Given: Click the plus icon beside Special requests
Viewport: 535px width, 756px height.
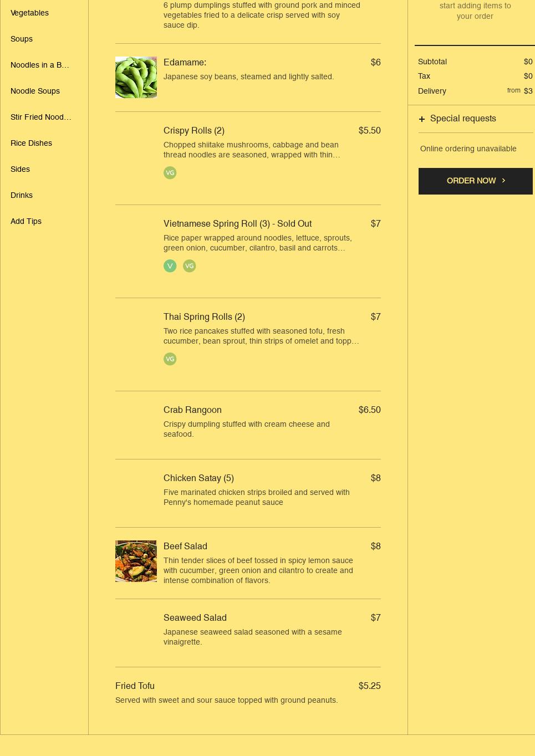Looking at the screenshot, I should [422, 119].
